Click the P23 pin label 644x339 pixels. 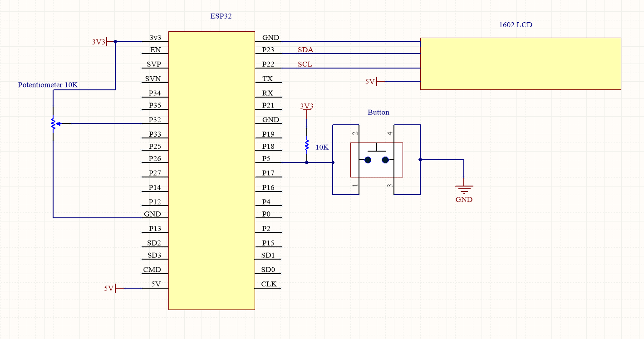pos(269,50)
